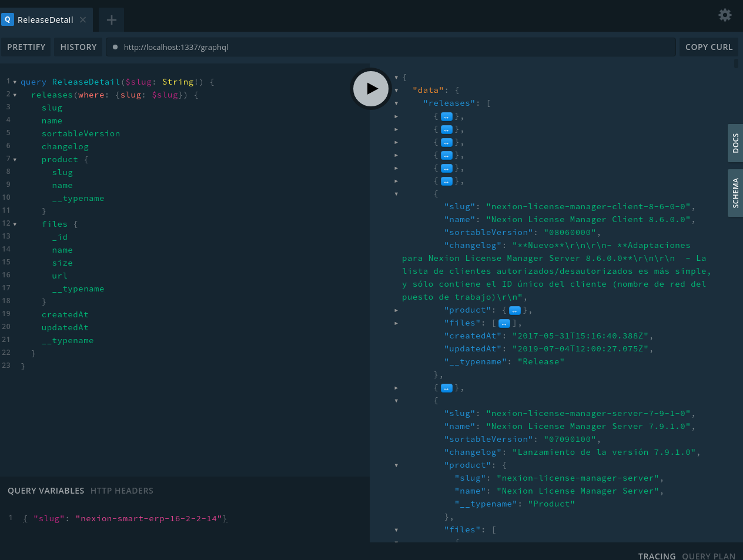Expand the collapsed files array ellipsis chip
Viewport: 743px width, 560px height.
coord(504,323)
